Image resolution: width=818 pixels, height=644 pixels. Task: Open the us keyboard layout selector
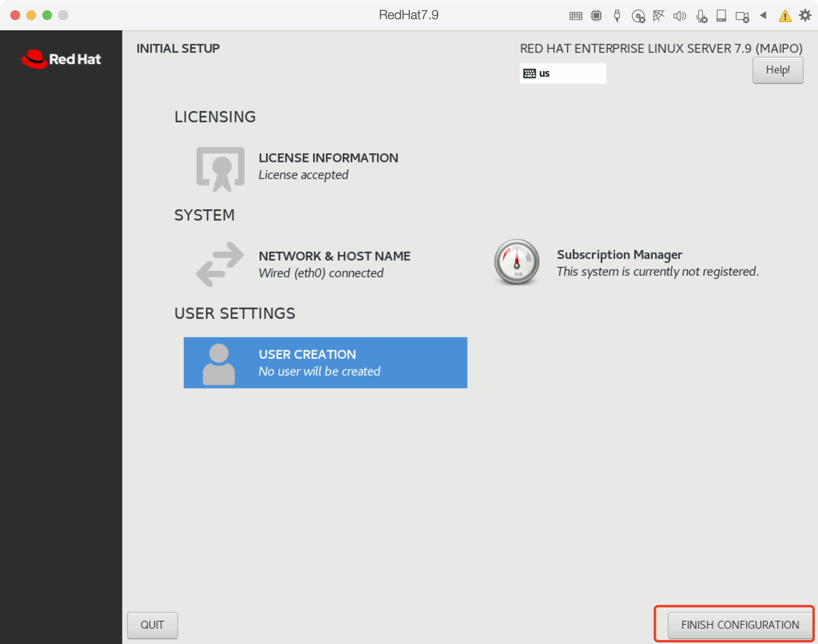[562, 74]
